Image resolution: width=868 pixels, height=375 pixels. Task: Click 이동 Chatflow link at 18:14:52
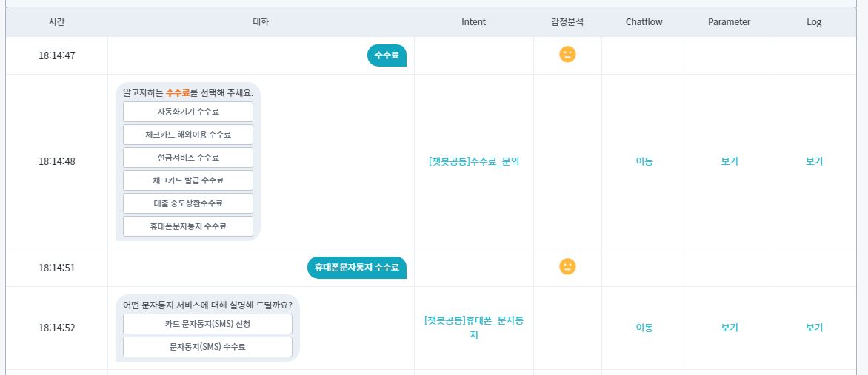(x=644, y=328)
